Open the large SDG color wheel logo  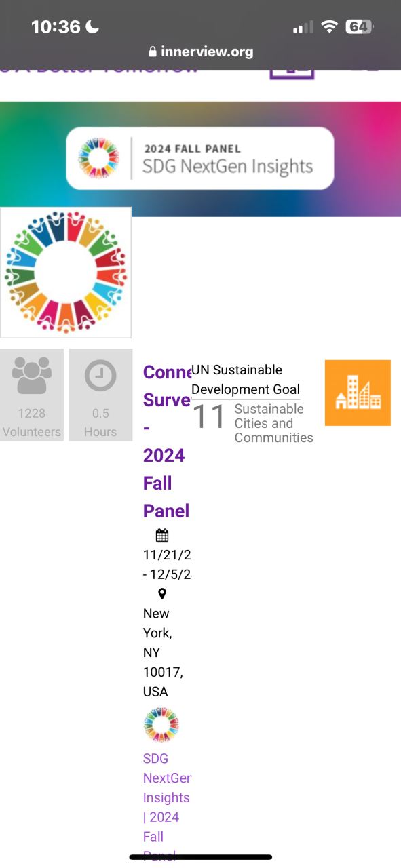(x=66, y=273)
